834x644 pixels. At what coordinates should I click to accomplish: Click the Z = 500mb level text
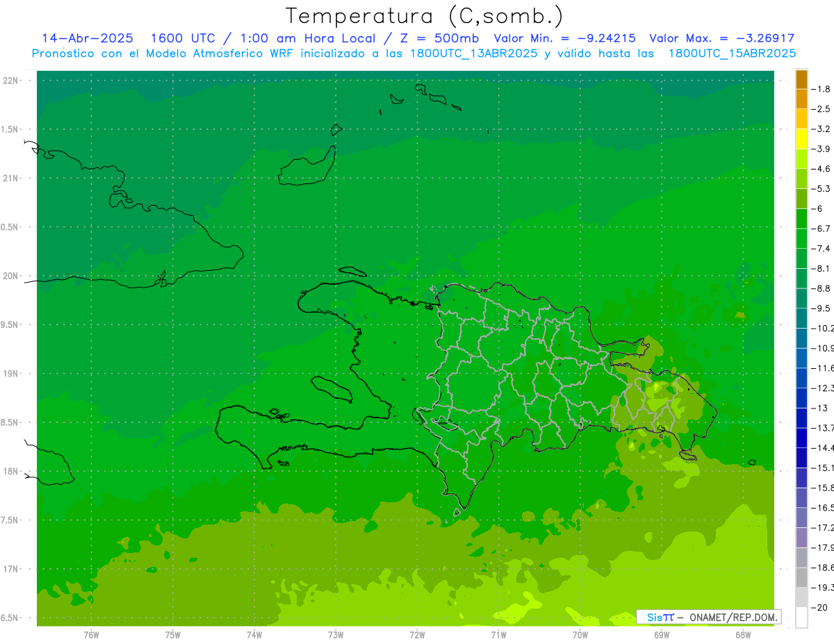pos(439,38)
